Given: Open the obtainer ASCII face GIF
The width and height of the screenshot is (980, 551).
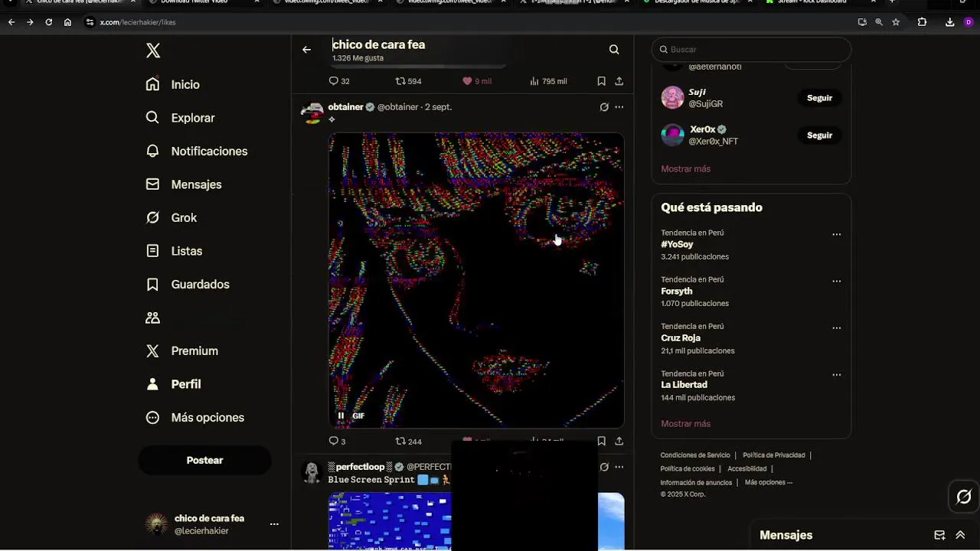Looking at the screenshot, I should coord(476,280).
